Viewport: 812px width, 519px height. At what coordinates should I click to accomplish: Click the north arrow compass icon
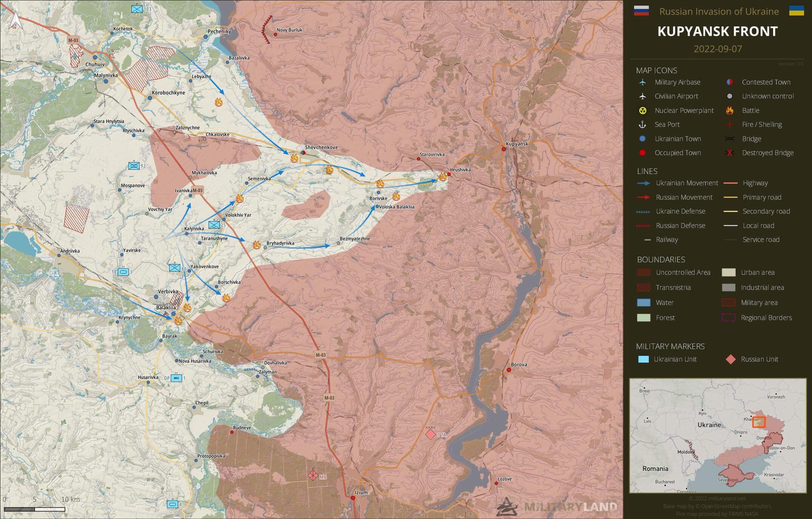pyautogui.click(x=15, y=21)
